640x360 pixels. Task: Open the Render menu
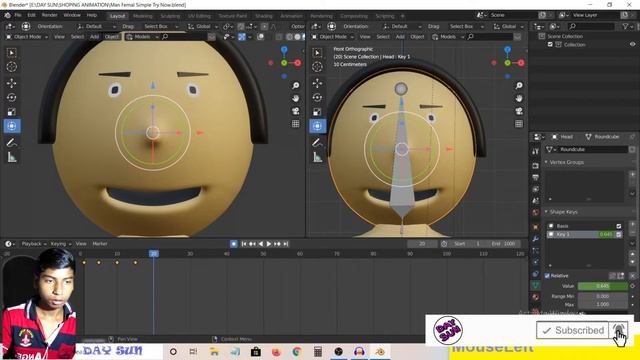point(49,15)
